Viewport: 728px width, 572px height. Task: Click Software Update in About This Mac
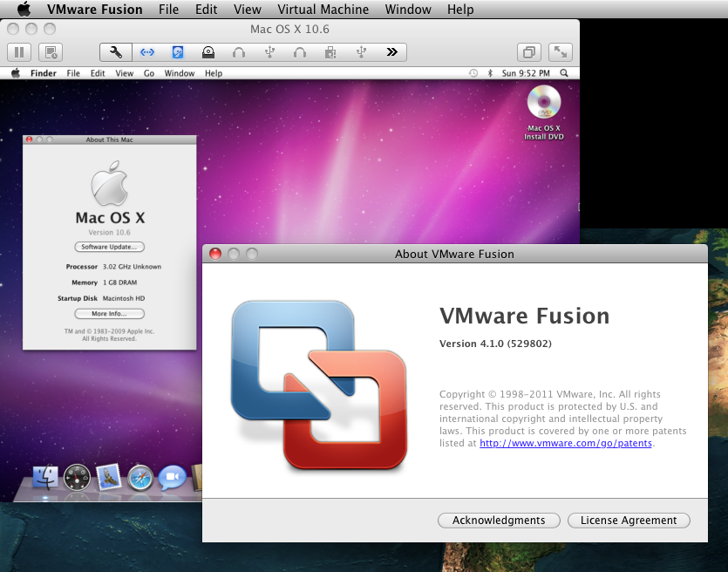tap(109, 248)
